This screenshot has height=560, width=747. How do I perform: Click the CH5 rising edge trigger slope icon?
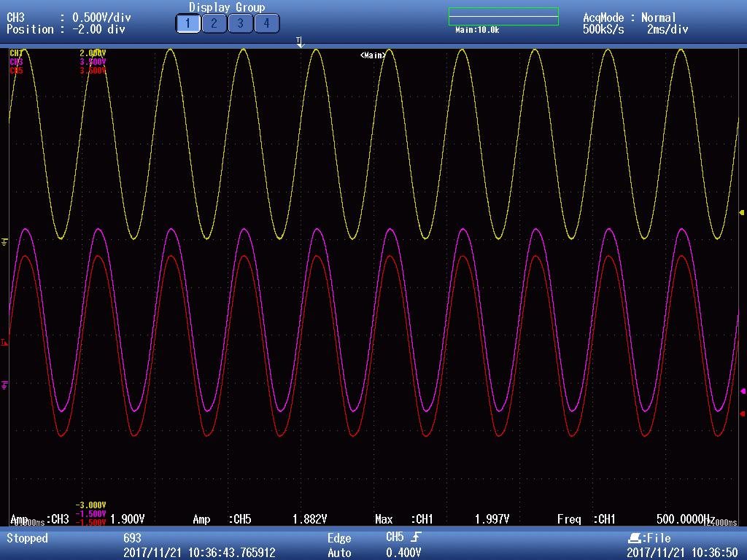pyautogui.click(x=416, y=537)
